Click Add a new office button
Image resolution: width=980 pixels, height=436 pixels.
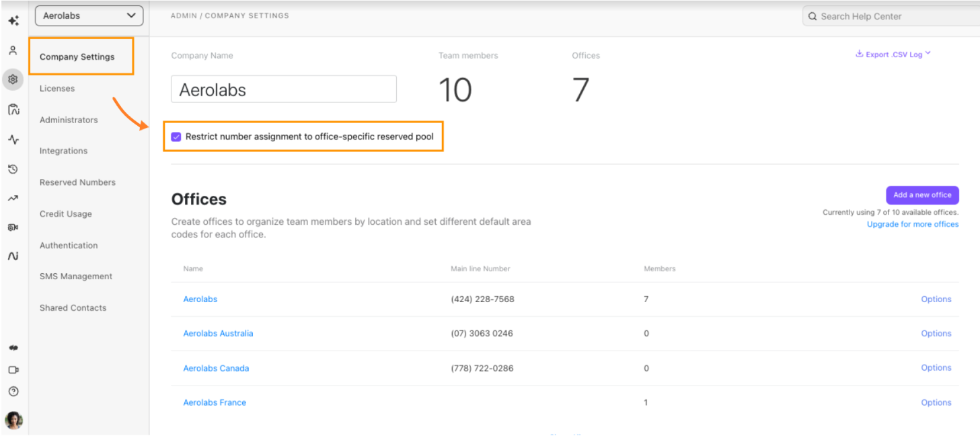click(x=922, y=195)
